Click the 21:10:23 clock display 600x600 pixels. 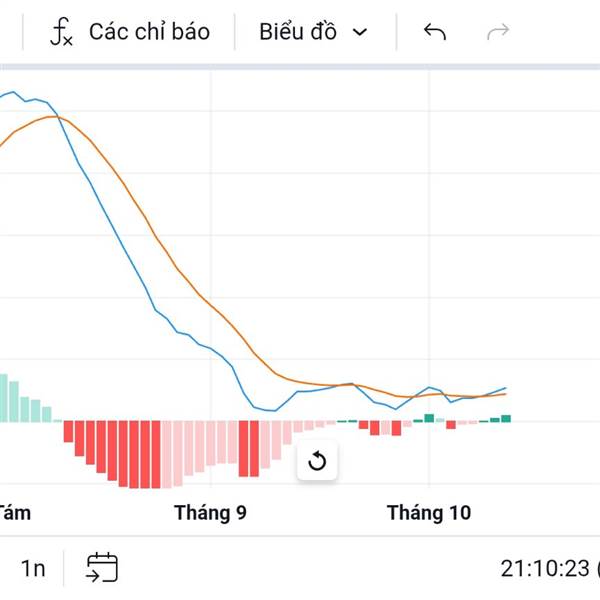coord(545,569)
